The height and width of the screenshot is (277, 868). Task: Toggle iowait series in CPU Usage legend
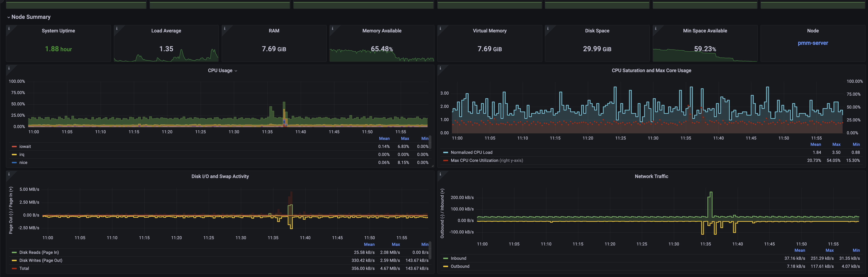[25, 147]
